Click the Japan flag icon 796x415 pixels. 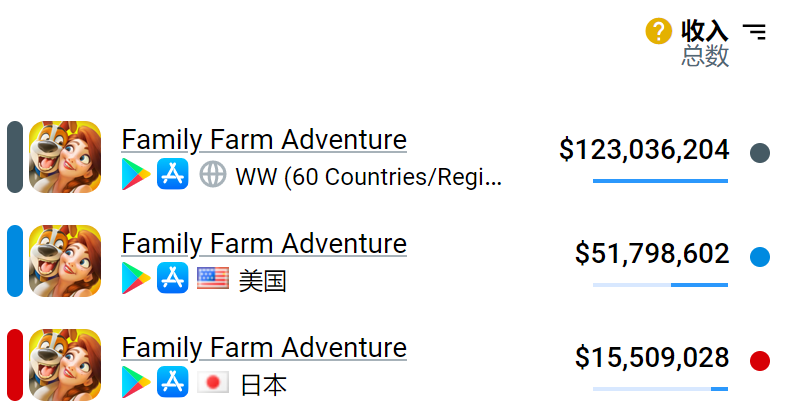(213, 383)
